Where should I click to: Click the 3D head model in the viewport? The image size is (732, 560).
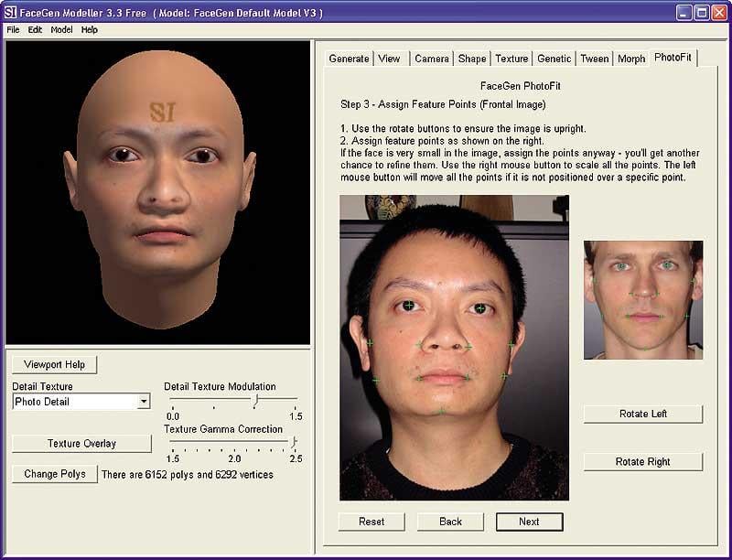[161, 191]
